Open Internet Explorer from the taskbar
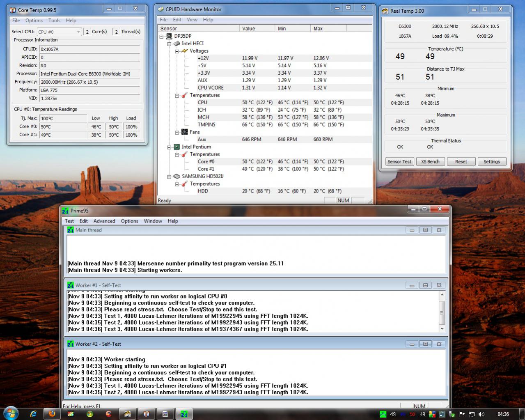The width and height of the screenshot is (525, 420). 34,414
